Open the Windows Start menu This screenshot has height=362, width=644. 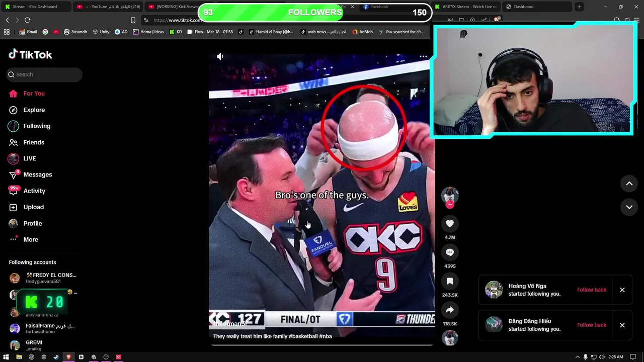coord(6,357)
